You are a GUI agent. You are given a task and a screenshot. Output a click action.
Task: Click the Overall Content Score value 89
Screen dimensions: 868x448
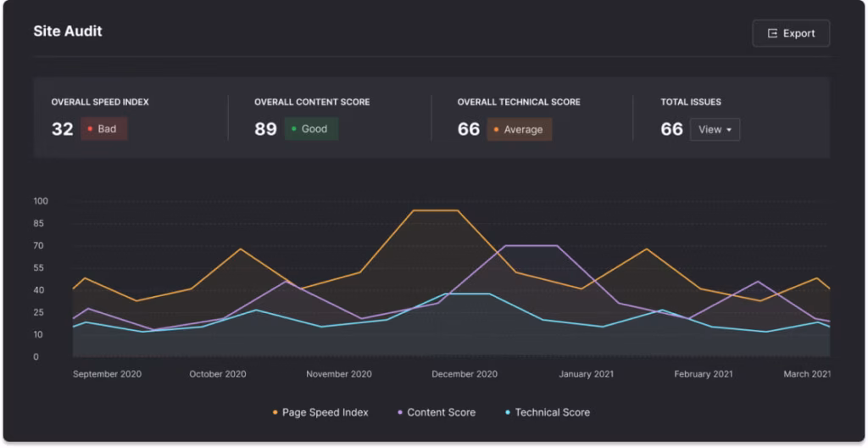tap(265, 129)
